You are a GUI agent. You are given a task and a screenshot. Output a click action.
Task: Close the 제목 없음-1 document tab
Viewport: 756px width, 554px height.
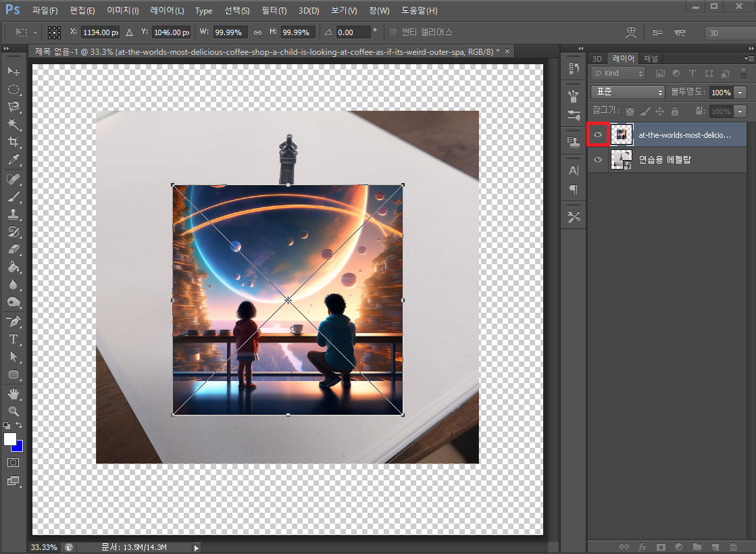(x=507, y=51)
